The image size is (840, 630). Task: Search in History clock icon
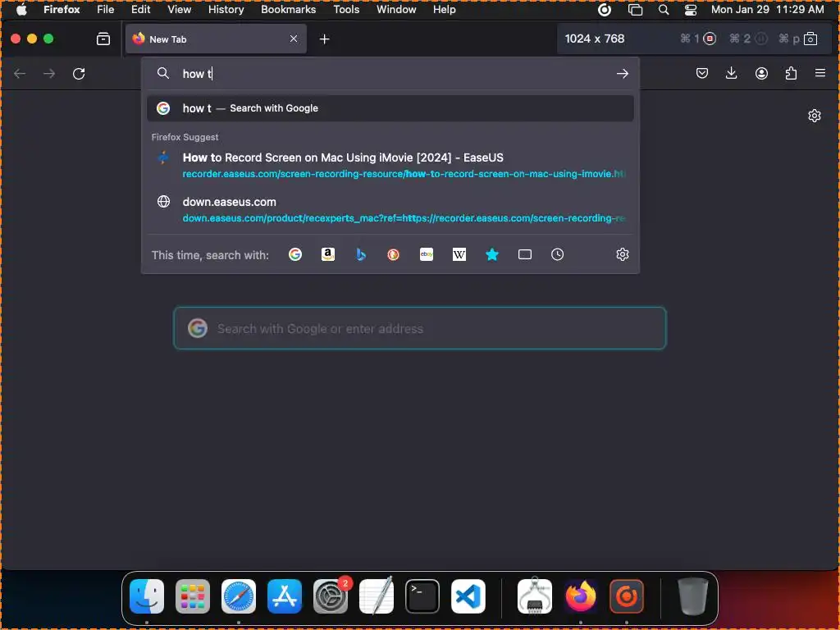(557, 254)
